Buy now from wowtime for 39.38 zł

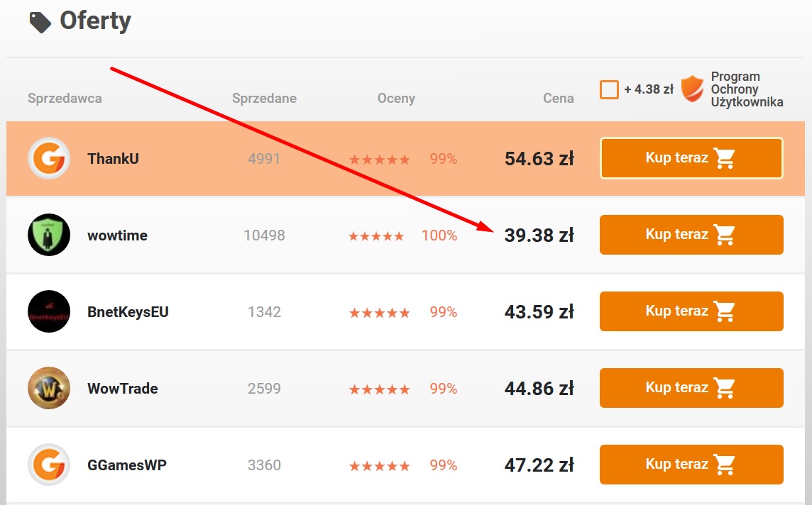coord(691,235)
